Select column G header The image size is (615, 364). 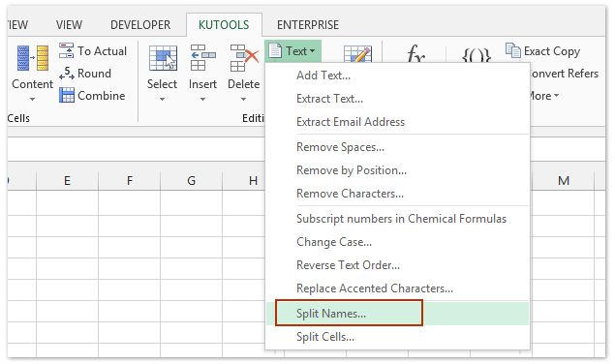191,180
